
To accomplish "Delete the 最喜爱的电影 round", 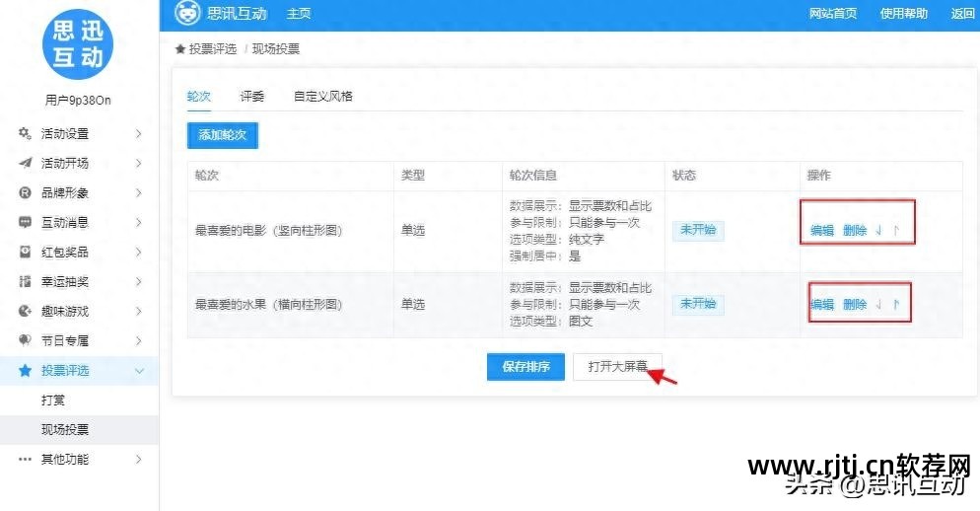I will [x=855, y=230].
